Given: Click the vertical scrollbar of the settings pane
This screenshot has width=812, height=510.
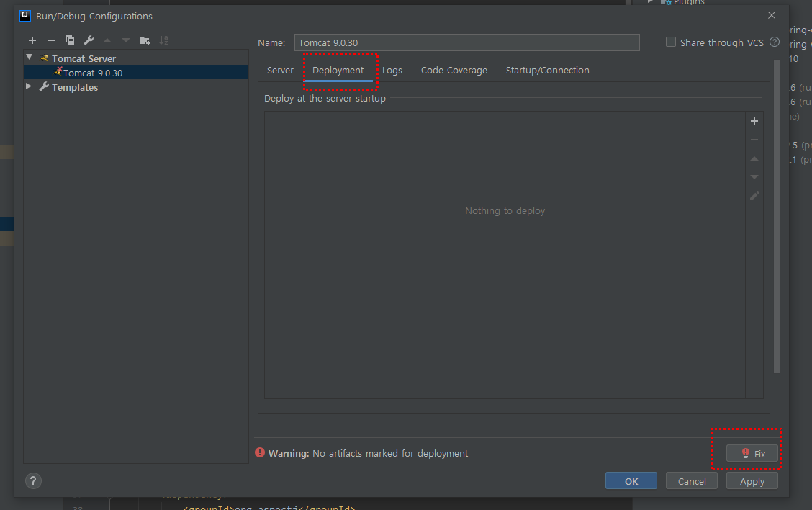Looking at the screenshot, I should coord(776,217).
